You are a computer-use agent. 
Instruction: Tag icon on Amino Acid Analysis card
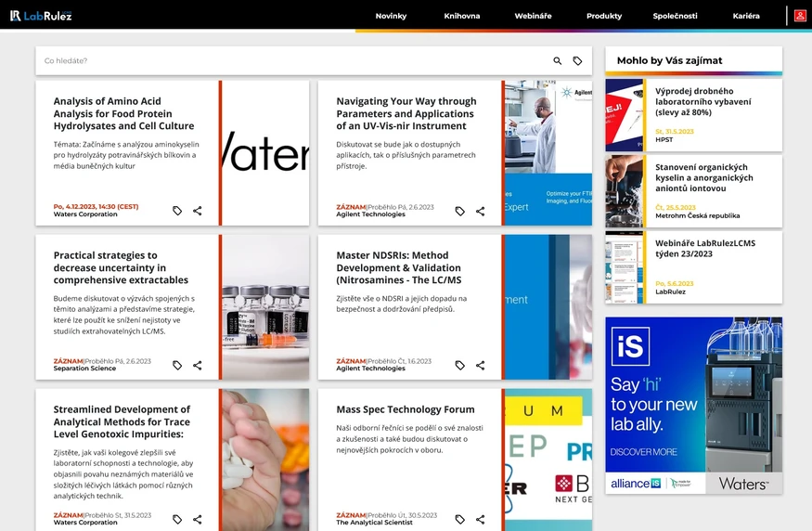click(x=177, y=211)
